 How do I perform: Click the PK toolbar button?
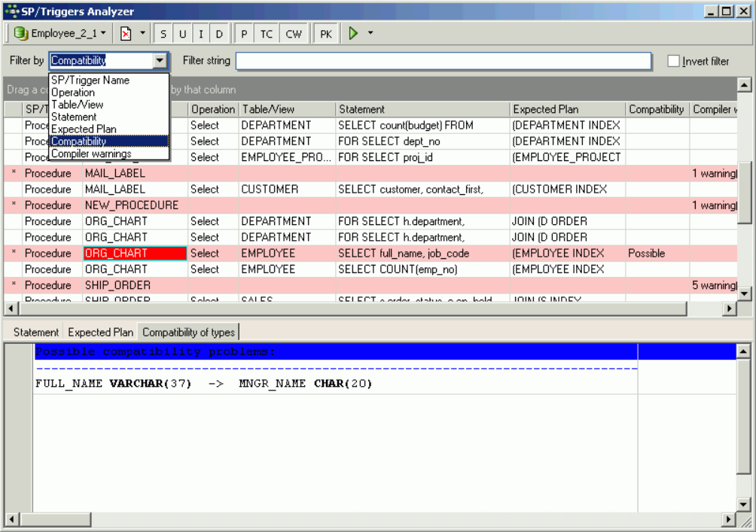click(325, 34)
